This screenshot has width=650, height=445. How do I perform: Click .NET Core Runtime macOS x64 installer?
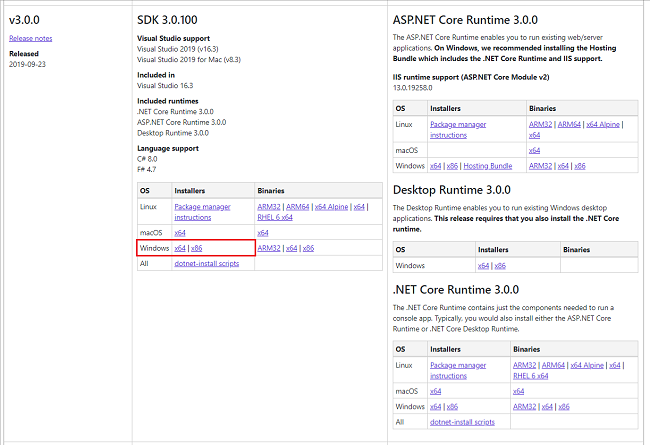435,391
